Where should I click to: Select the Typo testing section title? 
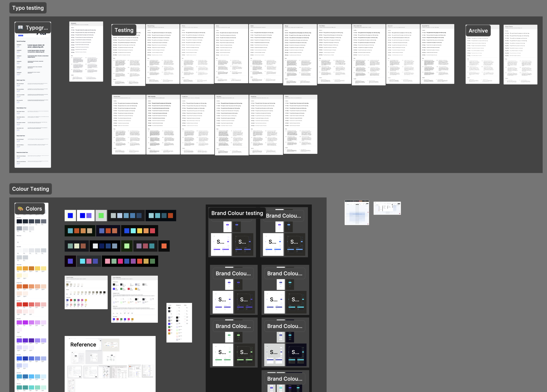(x=28, y=8)
